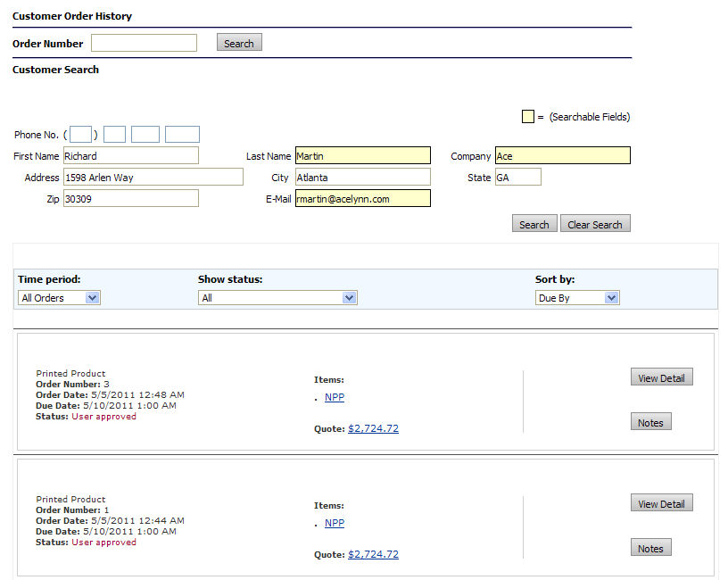The height and width of the screenshot is (580, 728).
Task: Focus the E-Mail field
Action: (362, 199)
